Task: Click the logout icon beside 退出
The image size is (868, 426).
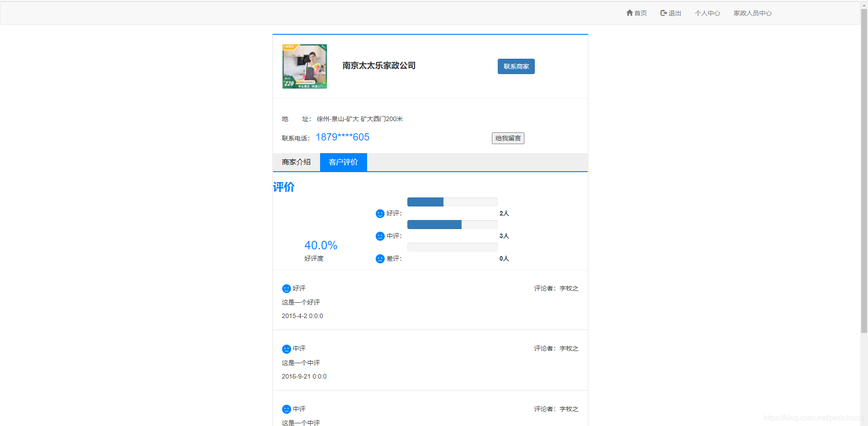Action: pos(664,13)
